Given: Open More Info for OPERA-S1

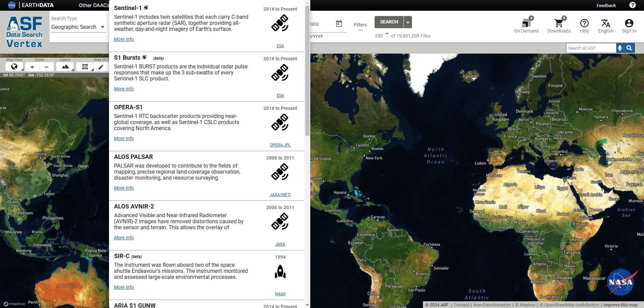Looking at the screenshot, I should point(124,138).
